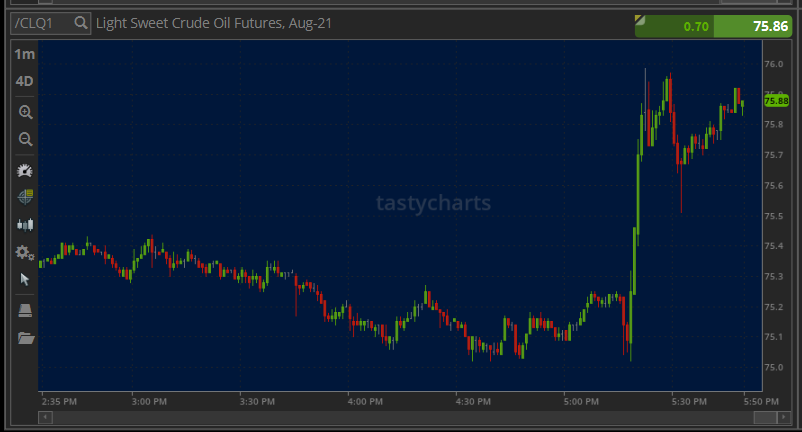Open saved charts folder
Viewport: 802px width, 432px height.
pos(25,338)
